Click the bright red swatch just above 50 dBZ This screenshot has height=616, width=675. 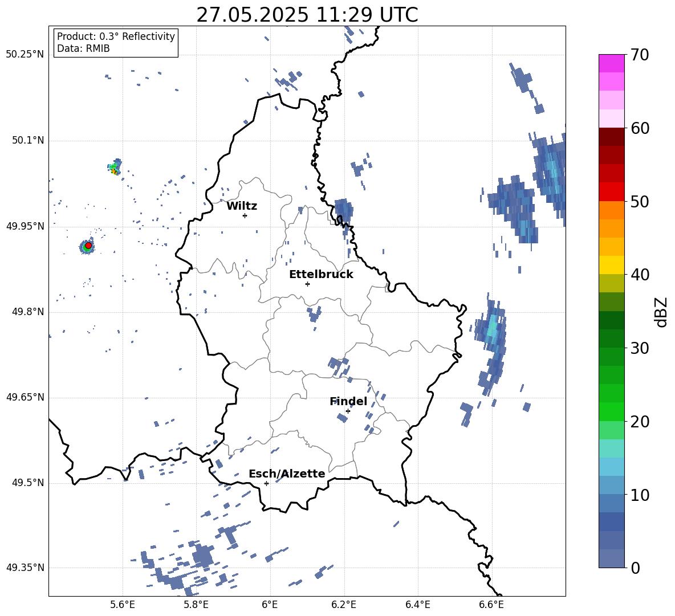pyautogui.click(x=611, y=192)
